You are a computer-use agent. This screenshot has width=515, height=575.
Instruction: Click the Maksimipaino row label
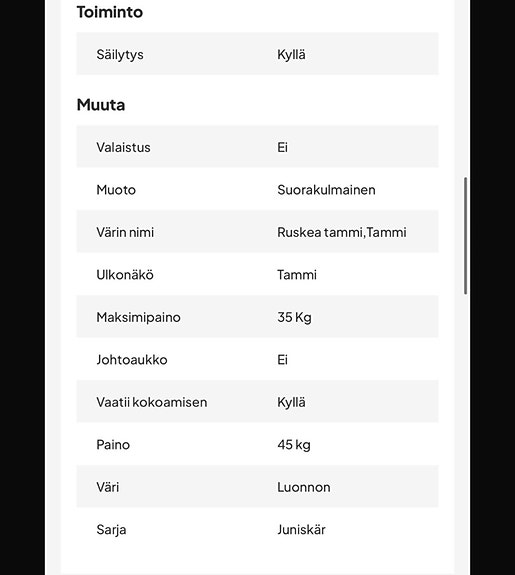tap(138, 317)
